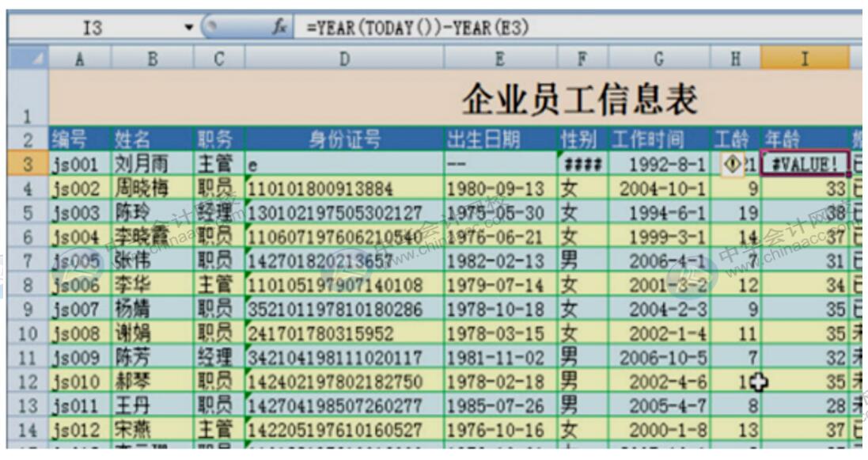Select column G header
This screenshot has width=868, height=460.
tap(659, 58)
